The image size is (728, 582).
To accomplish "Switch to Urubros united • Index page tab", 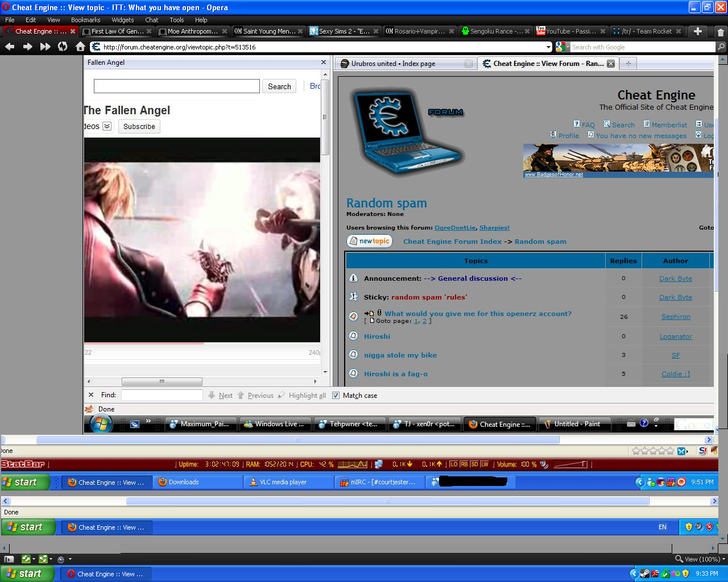I will click(406, 64).
